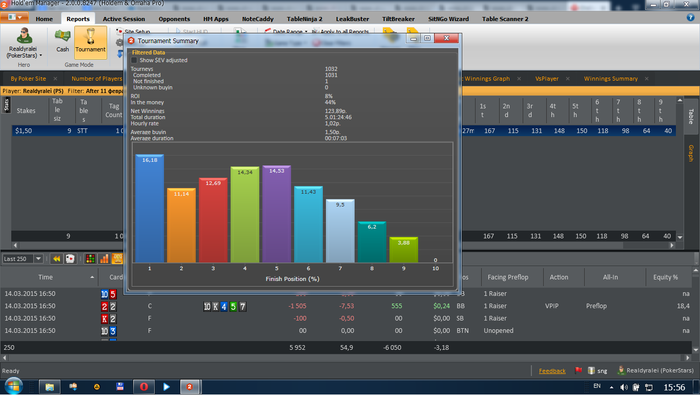
Task: Switch to the Reports ribbon tab
Action: point(78,19)
